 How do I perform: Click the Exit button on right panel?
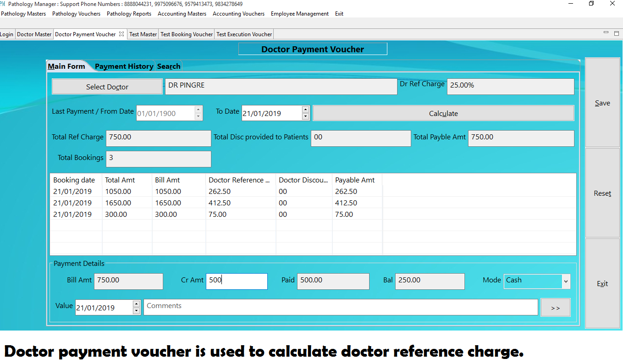click(x=602, y=284)
